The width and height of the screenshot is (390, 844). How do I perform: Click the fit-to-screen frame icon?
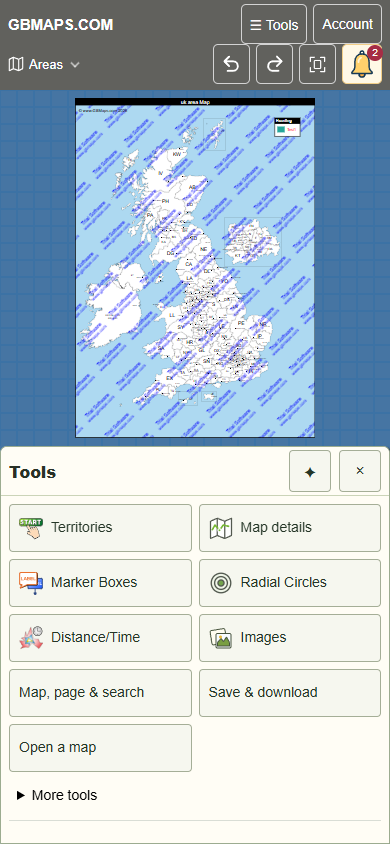[317, 64]
